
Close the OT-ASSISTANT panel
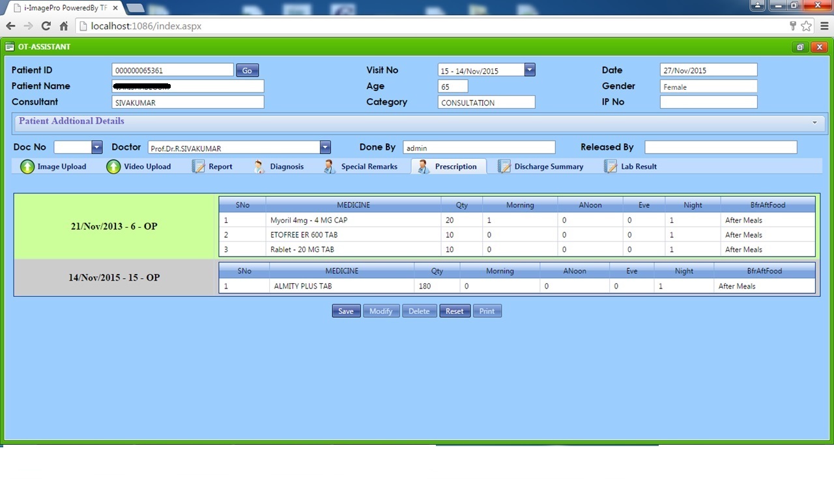819,47
